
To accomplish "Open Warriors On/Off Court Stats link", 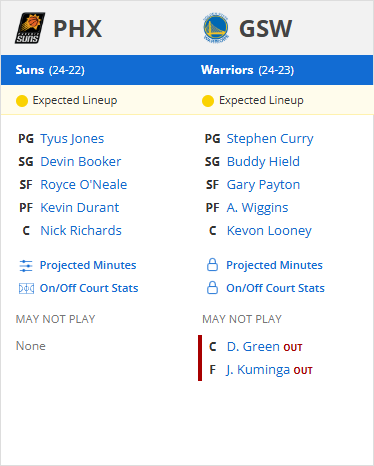I will (275, 288).
